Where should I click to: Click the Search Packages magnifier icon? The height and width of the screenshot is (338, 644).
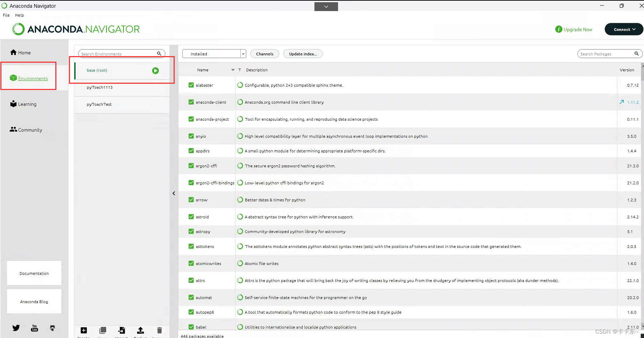point(636,54)
